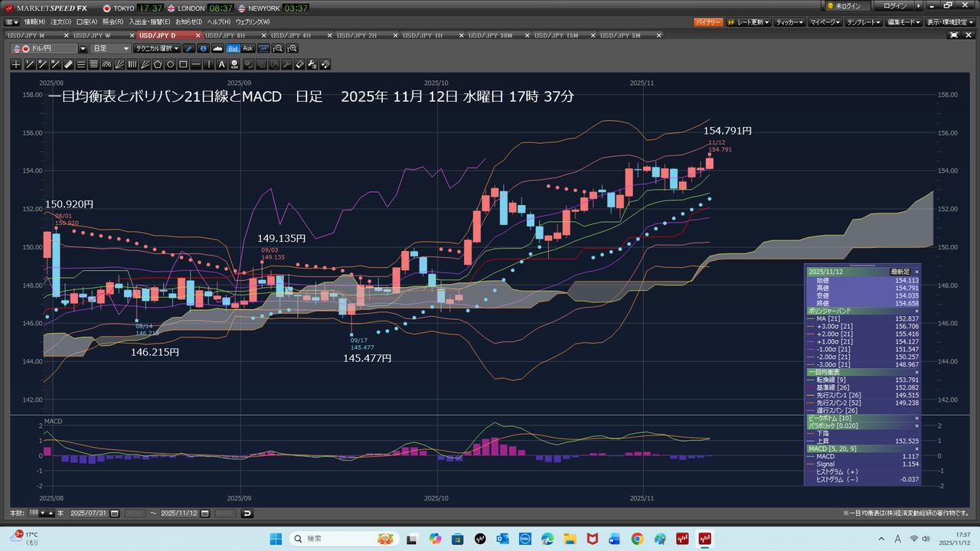The width and height of the screenshot is (980, 551).
Task: Toggle Ask price display
Action: click(248, 48)
